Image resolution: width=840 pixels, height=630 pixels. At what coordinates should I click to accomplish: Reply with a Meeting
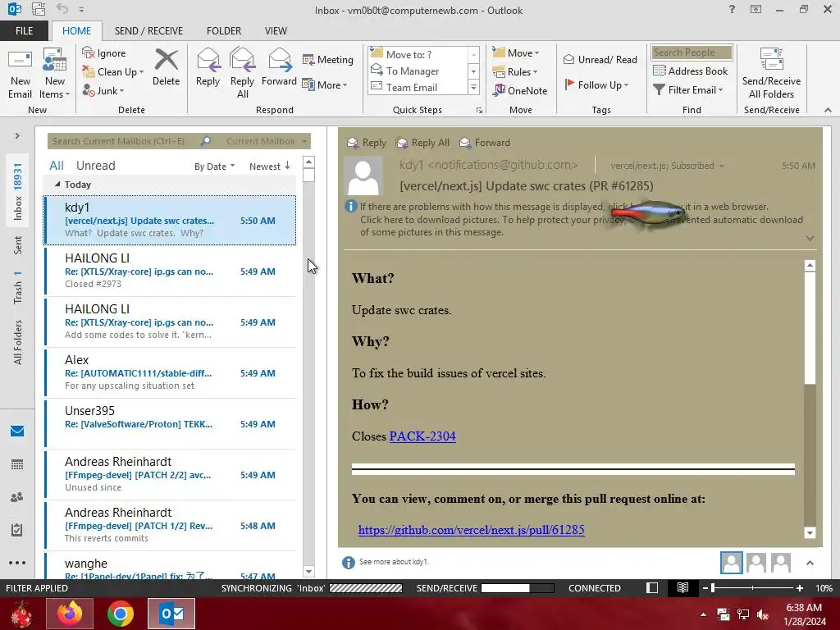point(328,59)
